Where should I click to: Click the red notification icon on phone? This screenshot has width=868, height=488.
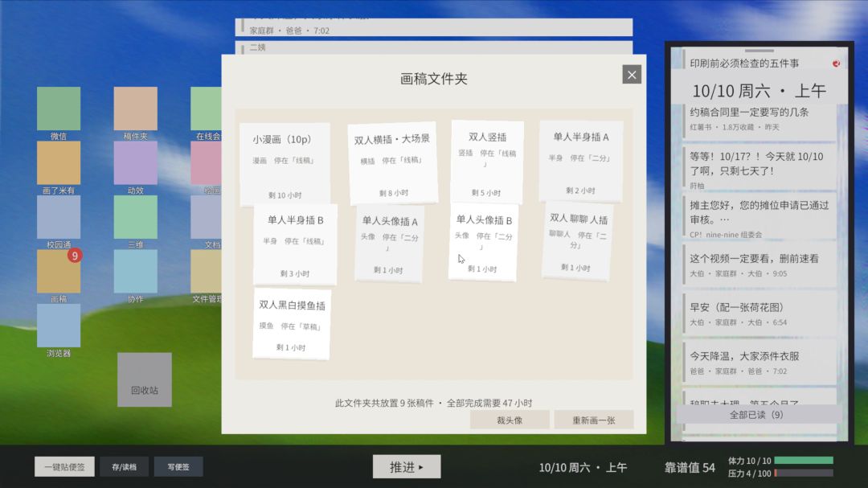[x=836, y=64]
